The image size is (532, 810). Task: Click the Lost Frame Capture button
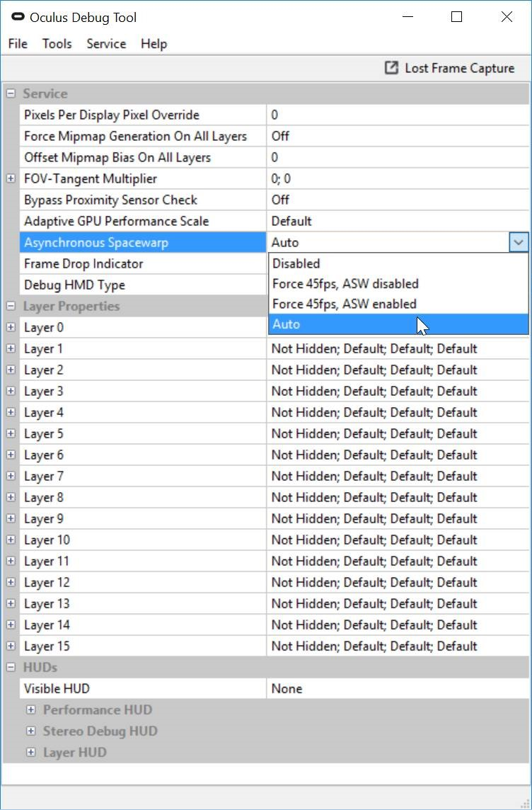(x=449, y=68)
